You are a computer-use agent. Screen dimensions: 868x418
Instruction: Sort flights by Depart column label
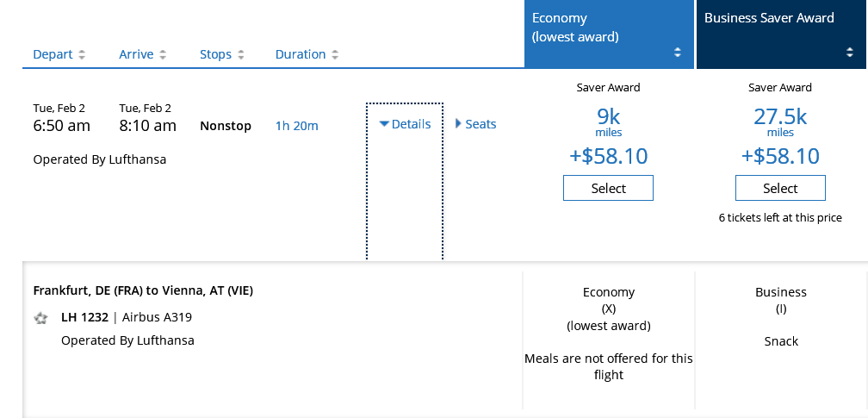(x=53, y=54)
